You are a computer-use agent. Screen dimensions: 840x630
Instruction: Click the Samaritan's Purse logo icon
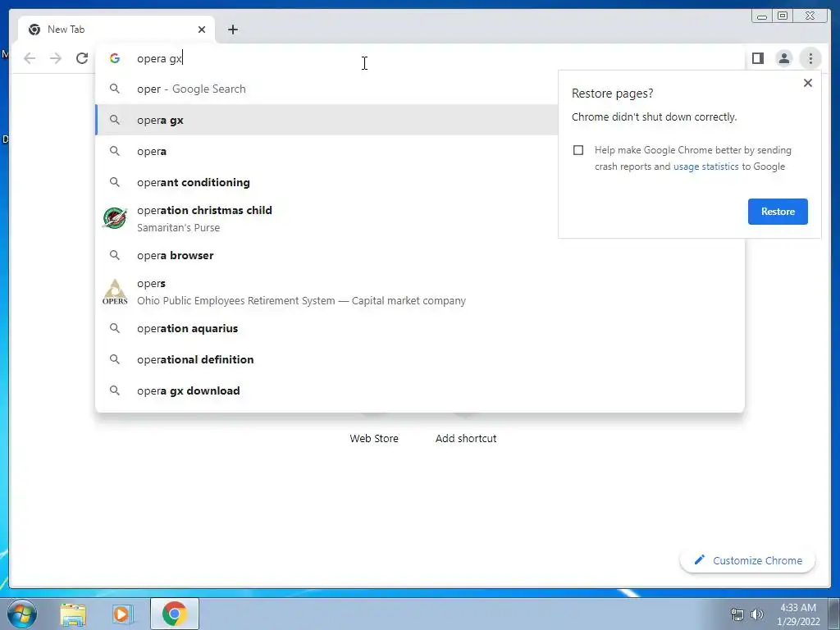[115, 218]
